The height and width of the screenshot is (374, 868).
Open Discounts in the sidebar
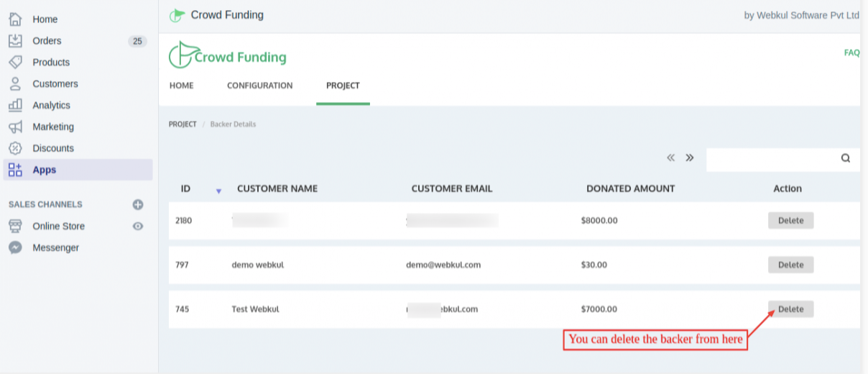click(x=53, y=149)
